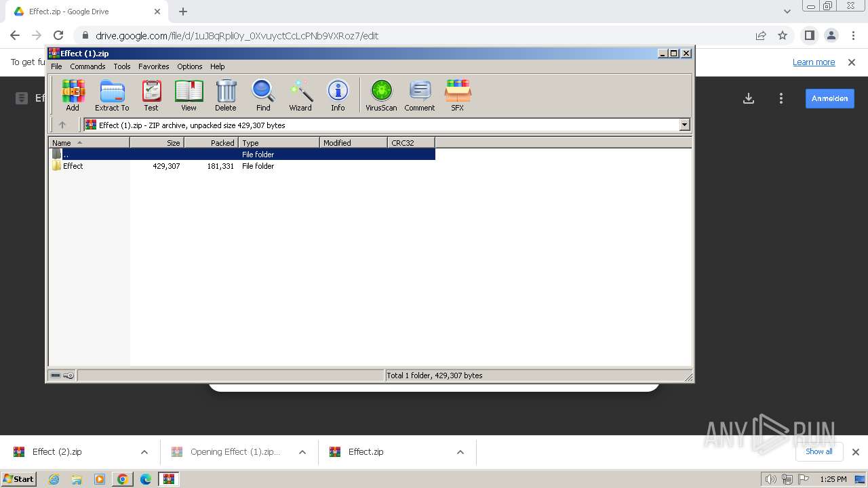Open Chrome from the taskbar
Screen dimensions: 868x488
[x=122, y=479]
